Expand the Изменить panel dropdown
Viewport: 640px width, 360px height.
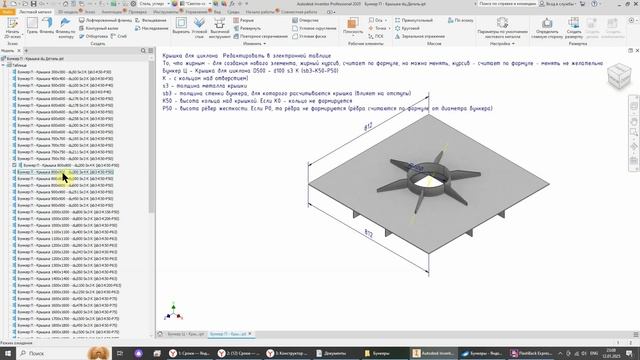[x=255, y=43]
